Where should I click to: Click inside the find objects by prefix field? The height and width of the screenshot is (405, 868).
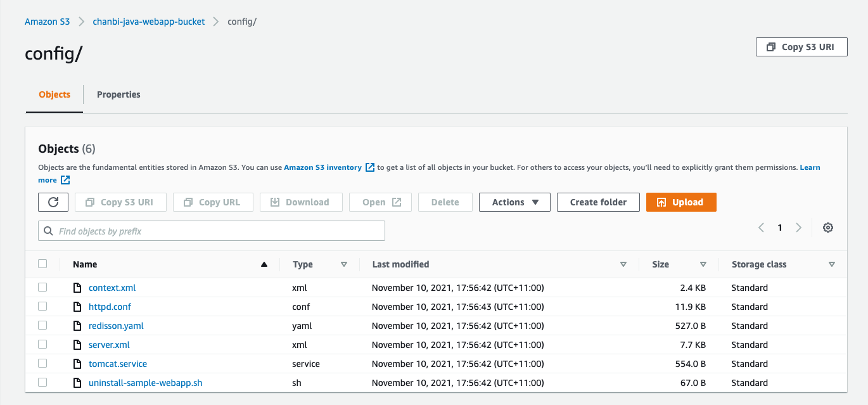(x=190, y=230)
